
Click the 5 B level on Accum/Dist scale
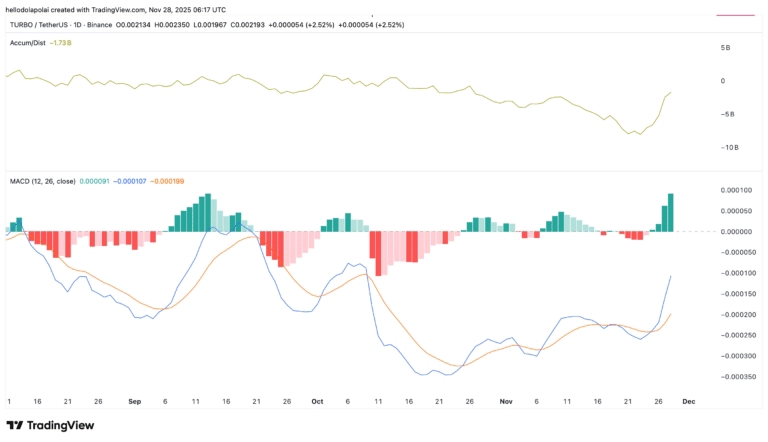click(x=727, y=48)
